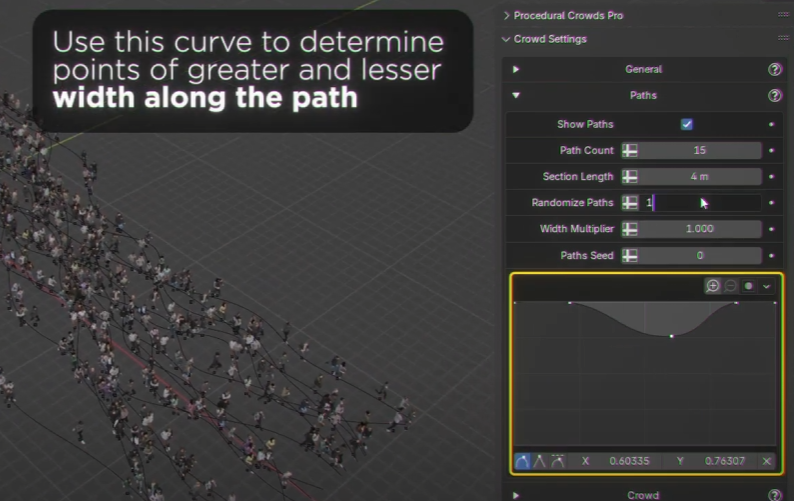The height and width of the screenshot is (501, 794).
Task: Open help for the General section
Action: coord(774,70)
